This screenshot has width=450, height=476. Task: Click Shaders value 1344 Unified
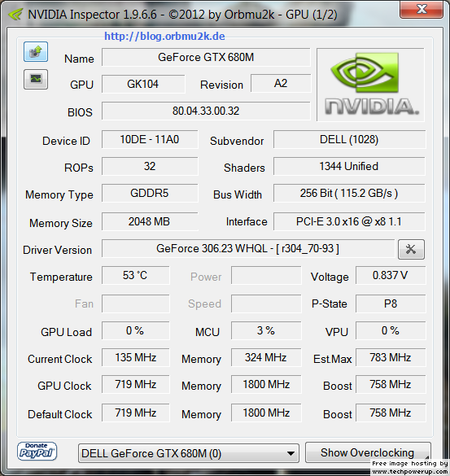click(x=349, y=166)
